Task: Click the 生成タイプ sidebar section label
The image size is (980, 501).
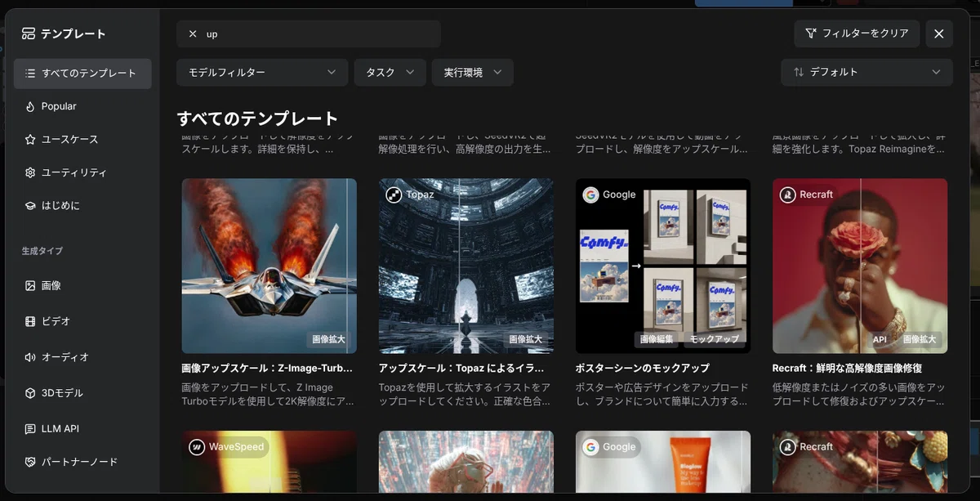Action: 42,251
